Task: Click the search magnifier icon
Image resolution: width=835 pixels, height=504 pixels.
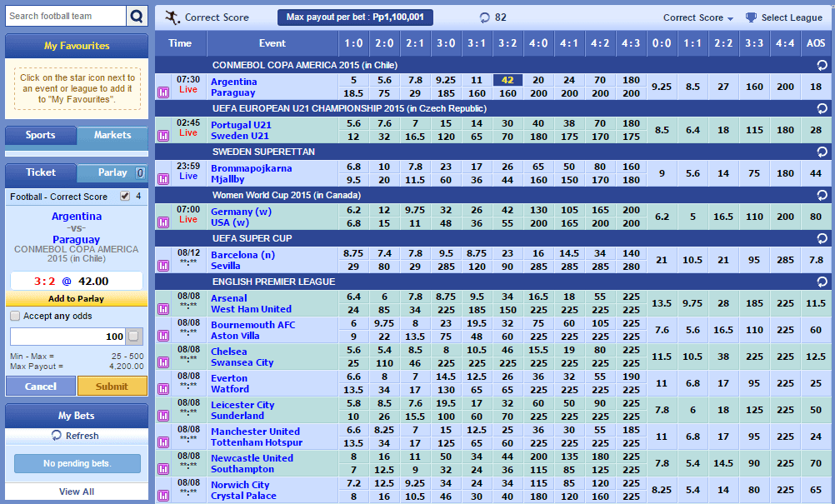Action: pos(137,16)
